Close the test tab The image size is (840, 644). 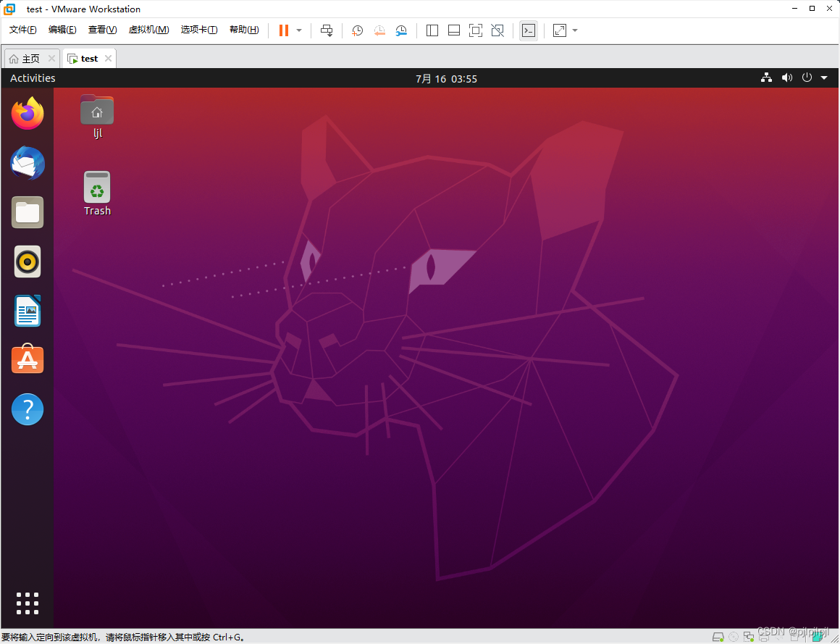tap(108, 59)
